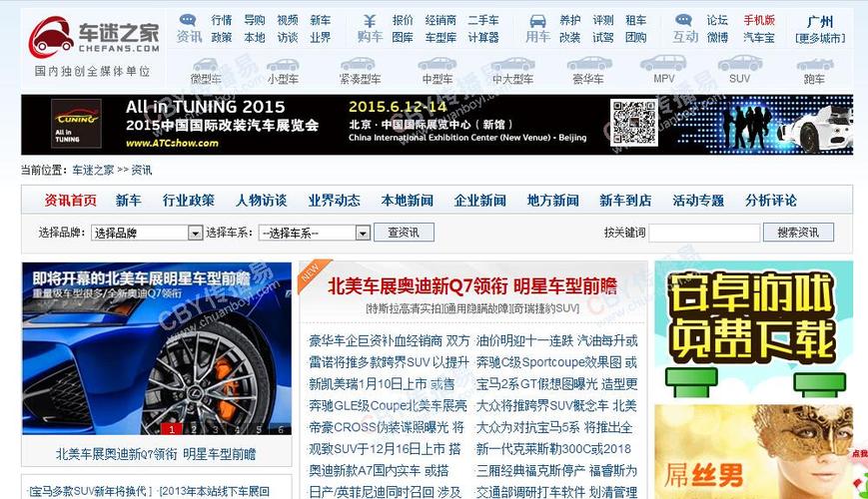
Task: Open the 安卓游戏免费下载 ad banner
Action: point(753,329)
